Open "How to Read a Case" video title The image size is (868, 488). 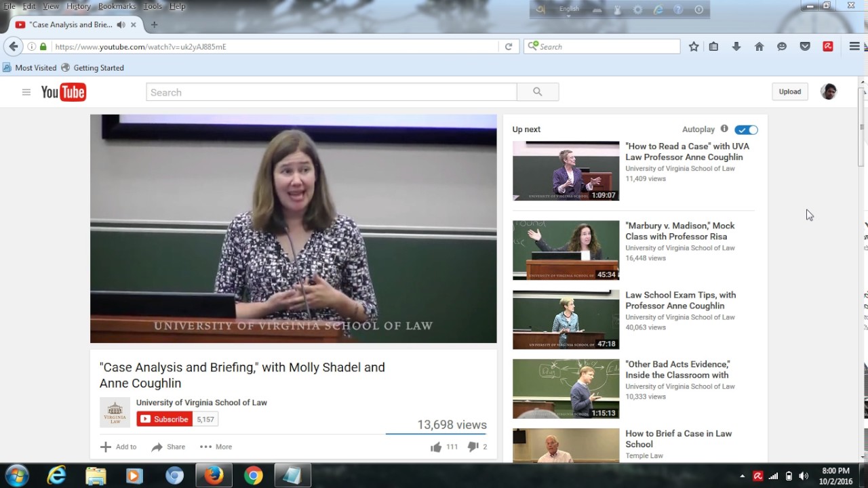(x=687, y=152)
